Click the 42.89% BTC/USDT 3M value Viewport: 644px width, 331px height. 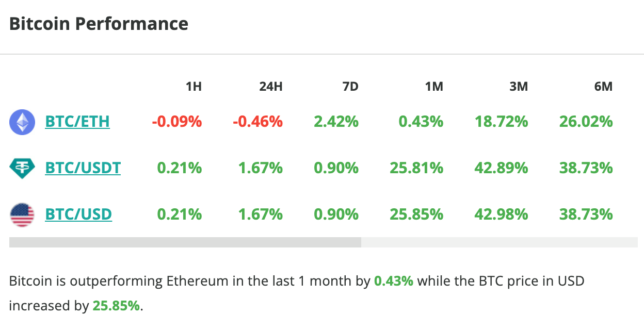[501, 168]
